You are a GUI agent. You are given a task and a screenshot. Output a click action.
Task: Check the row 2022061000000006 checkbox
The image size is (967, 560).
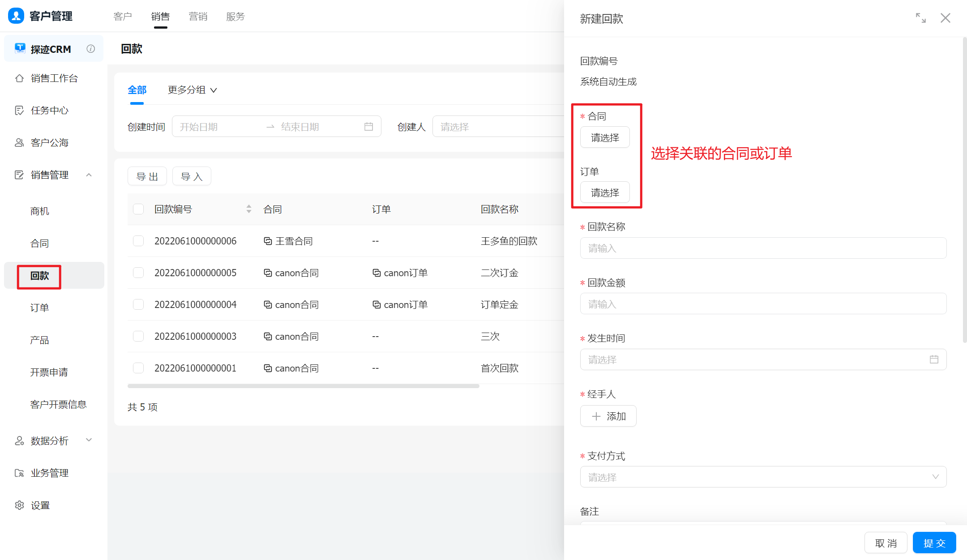pos(138,241)
